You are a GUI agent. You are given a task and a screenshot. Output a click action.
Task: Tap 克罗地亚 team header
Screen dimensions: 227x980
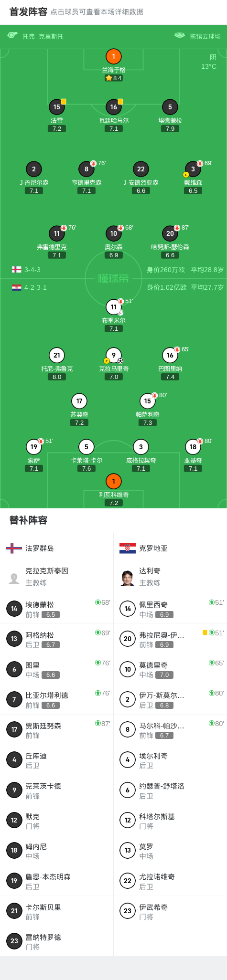coord(170,548)
